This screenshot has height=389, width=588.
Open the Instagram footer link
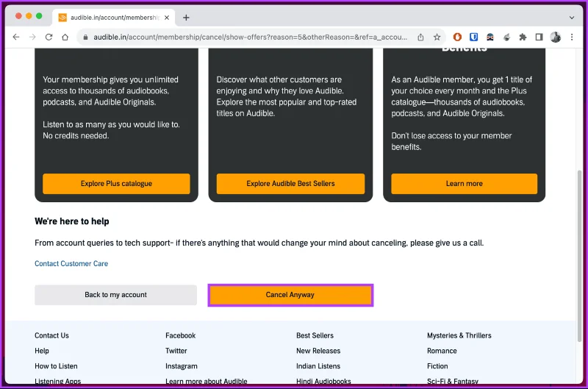[181, 365]
